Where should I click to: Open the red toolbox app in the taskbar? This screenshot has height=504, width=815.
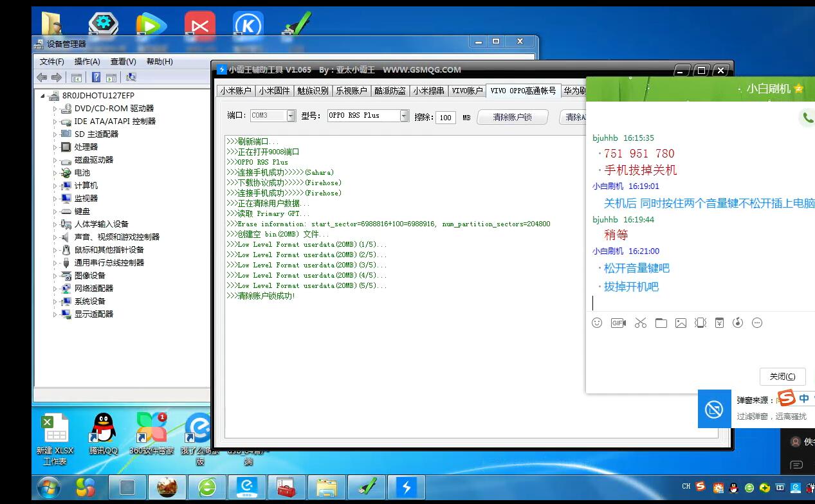tap(286, 488)
